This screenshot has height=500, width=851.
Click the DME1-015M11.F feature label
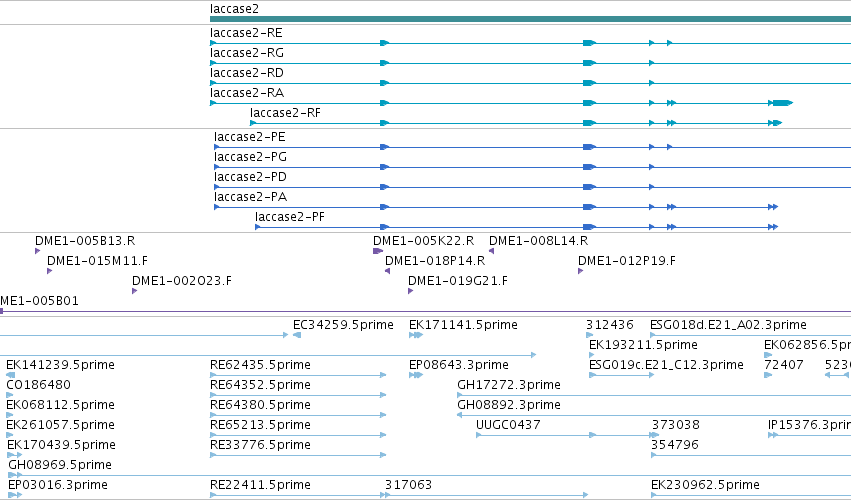[97, 261]
